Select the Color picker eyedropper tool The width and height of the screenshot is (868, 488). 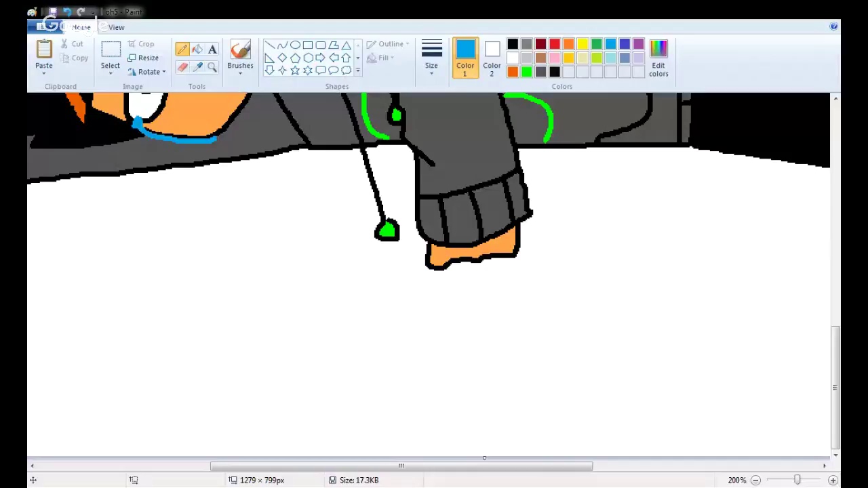pos(197,67)
